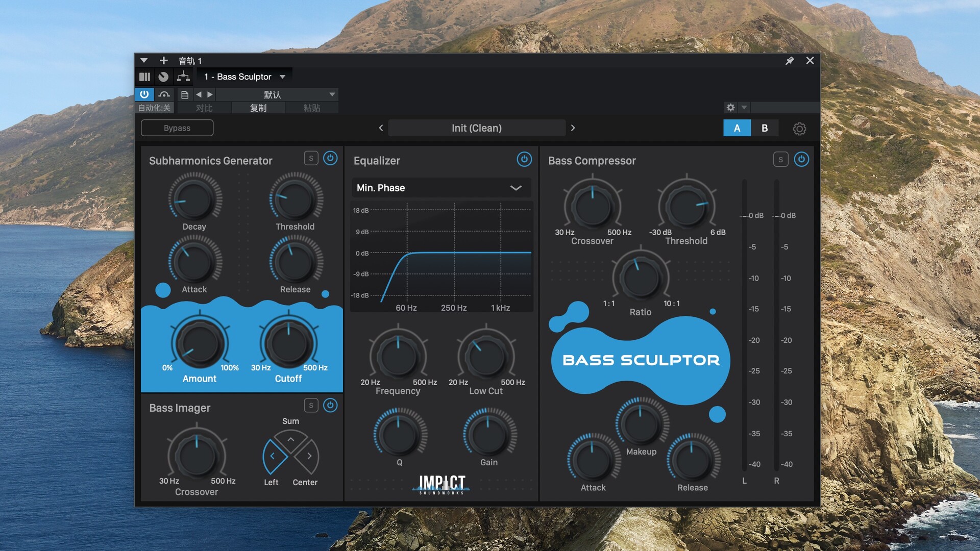Open Init (Clean) preset browser
This screenshot has height=551, width=980.
tap(477, 128)
